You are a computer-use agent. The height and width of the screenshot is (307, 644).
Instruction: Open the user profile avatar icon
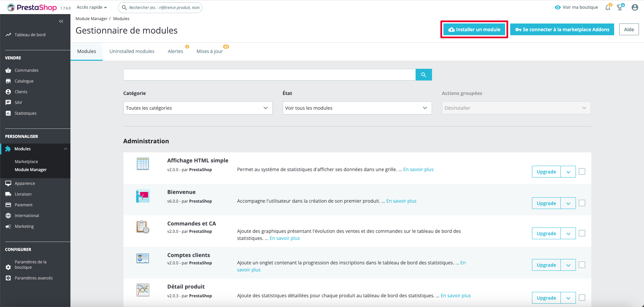pyautogui.click(x=635, y=7)
